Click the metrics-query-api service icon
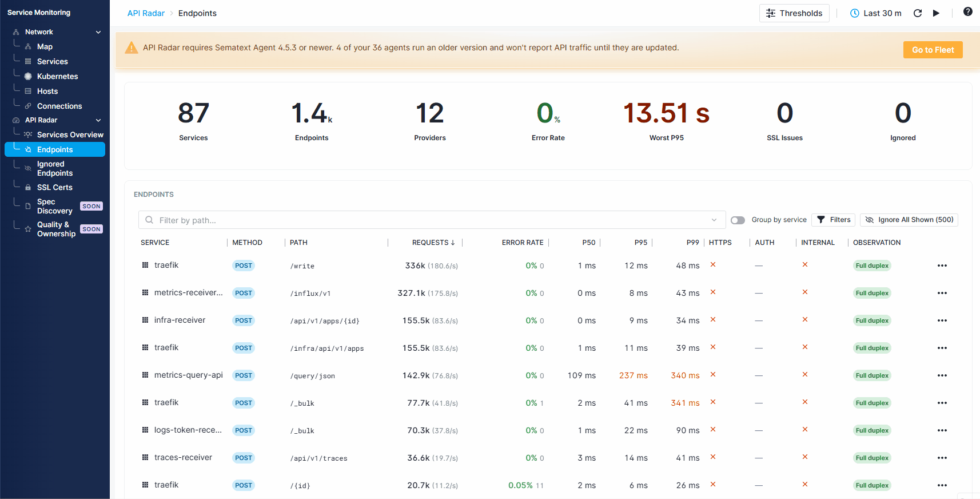 (x=145, y=375)
